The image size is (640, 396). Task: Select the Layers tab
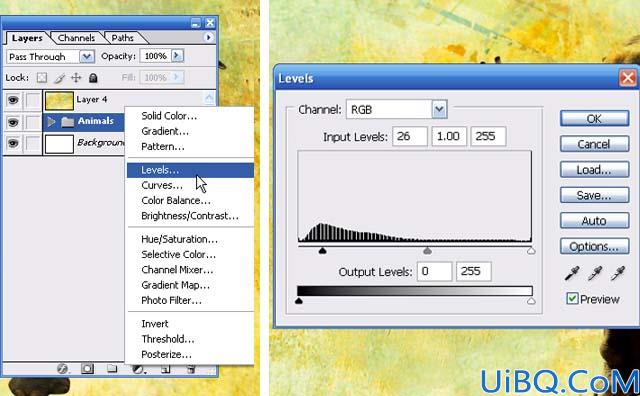click(x=27, y=38)
